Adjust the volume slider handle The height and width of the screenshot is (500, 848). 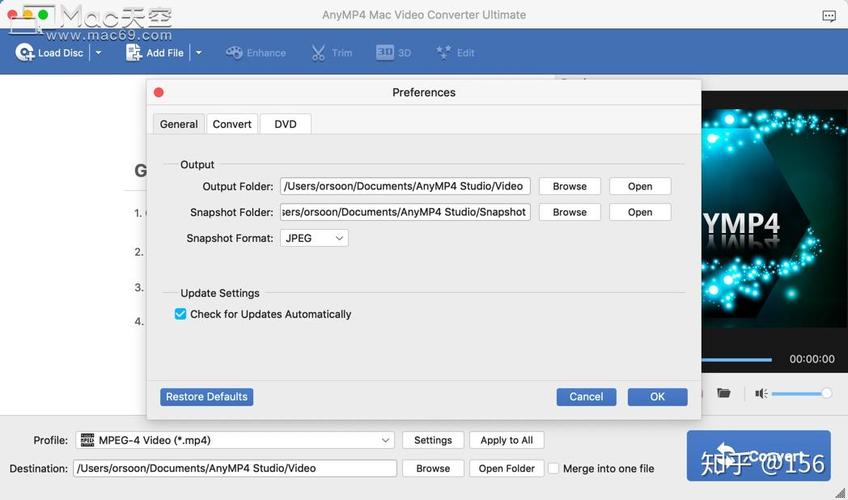(826, 394)
